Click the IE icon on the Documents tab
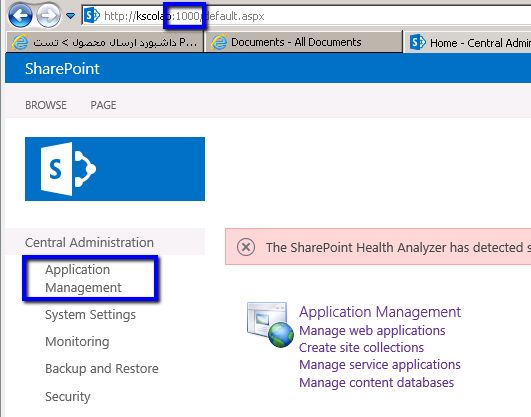Viewport: 531px width, 417px height. tap(219, 43)
